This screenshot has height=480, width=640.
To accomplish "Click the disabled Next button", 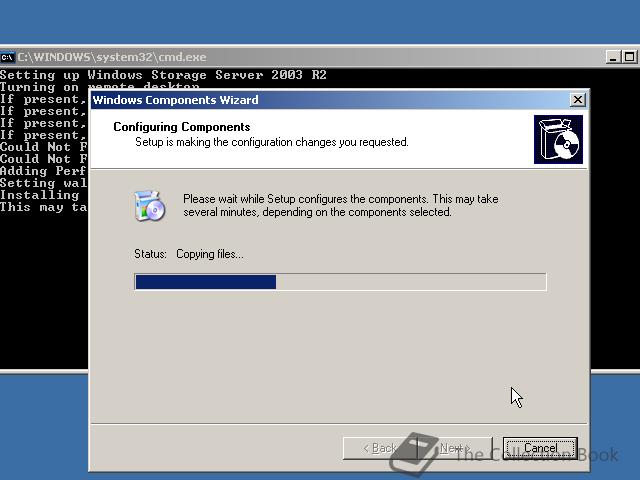I will coord(455,448).
